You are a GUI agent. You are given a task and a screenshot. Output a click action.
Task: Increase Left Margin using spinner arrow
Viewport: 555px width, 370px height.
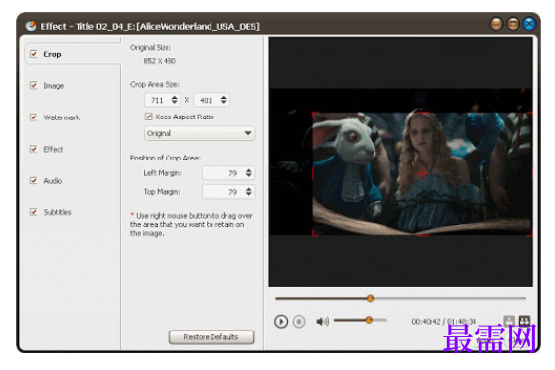click(x=248, y=170)
